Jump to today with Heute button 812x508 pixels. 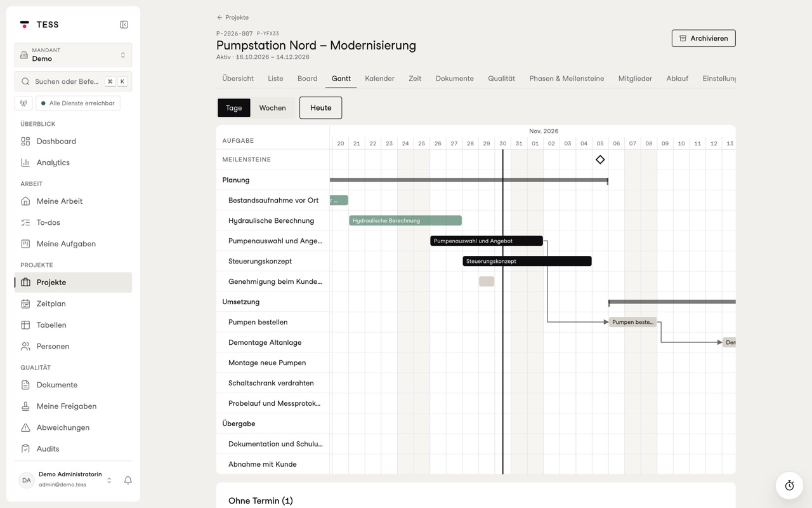click(x=320, y=108)
